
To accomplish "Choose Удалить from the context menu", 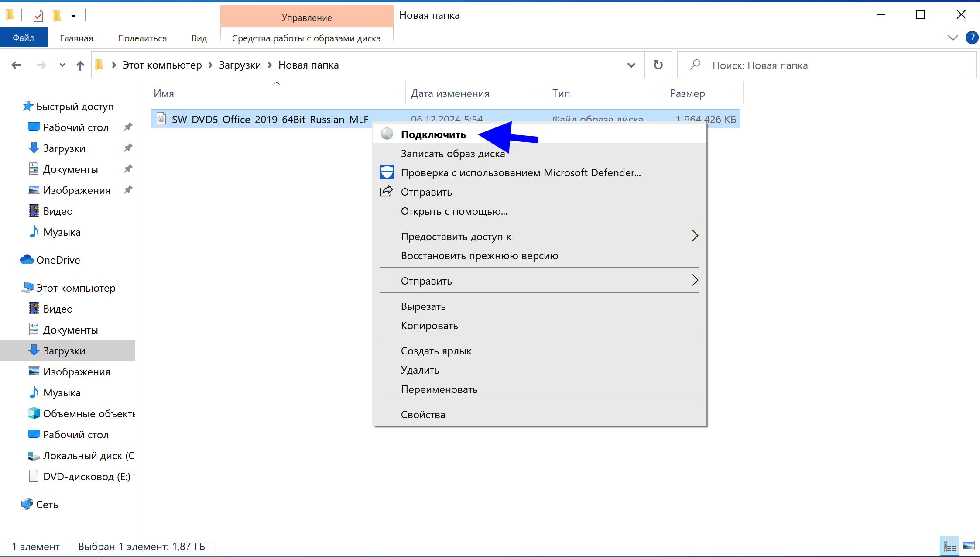I will coord(539,370).
